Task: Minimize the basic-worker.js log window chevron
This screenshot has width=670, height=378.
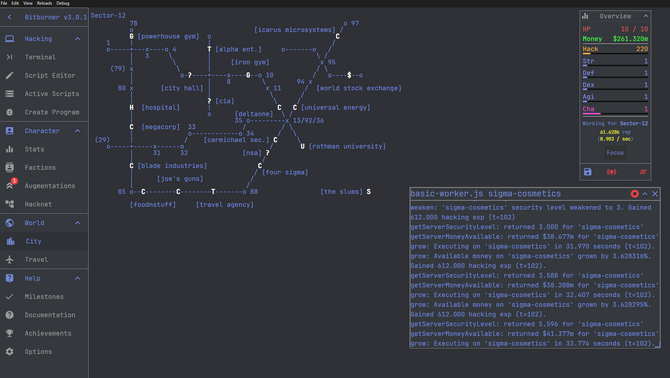Action: 645,194
